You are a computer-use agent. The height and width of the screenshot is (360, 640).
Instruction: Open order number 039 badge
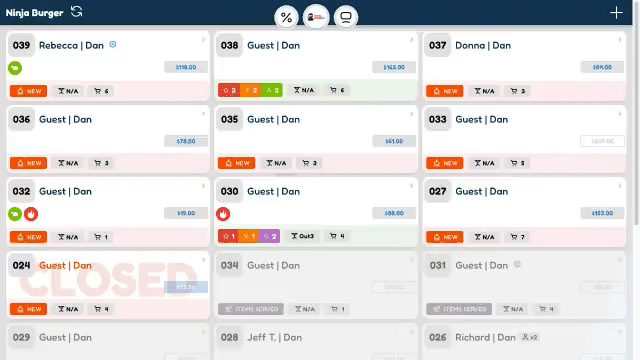click(x=21, y=45)
